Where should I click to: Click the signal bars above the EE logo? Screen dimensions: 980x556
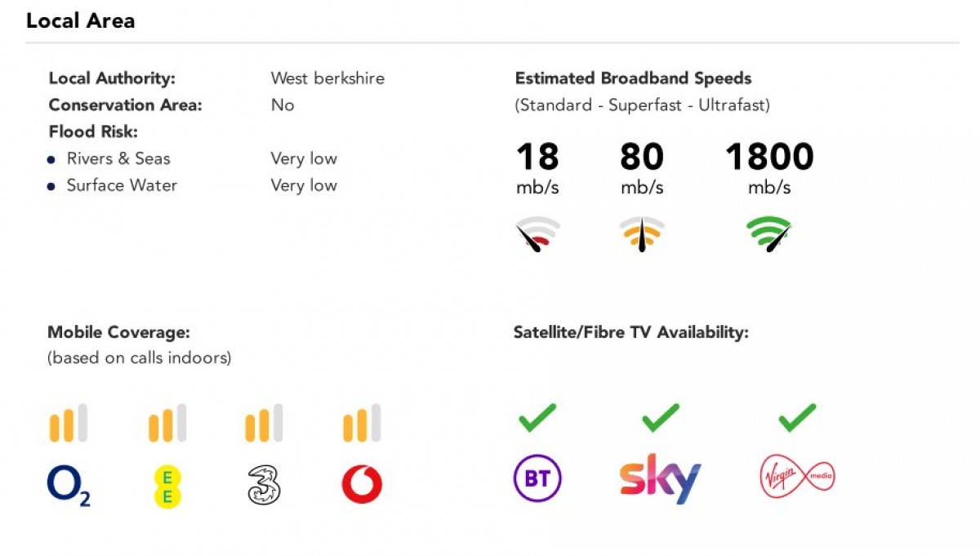click(x=167, y=424)
